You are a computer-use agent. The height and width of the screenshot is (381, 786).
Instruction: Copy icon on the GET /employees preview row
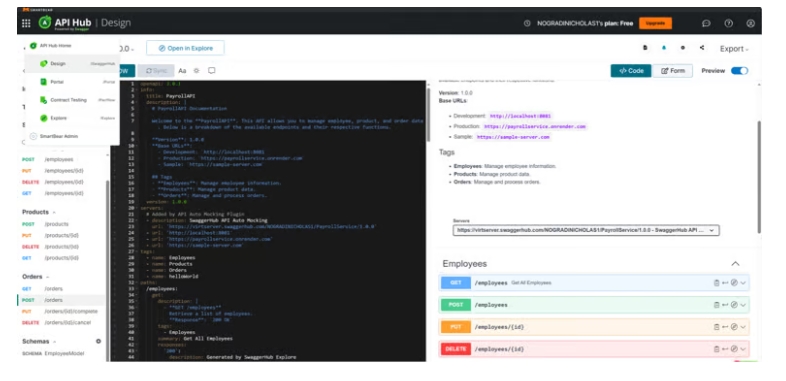716,283
